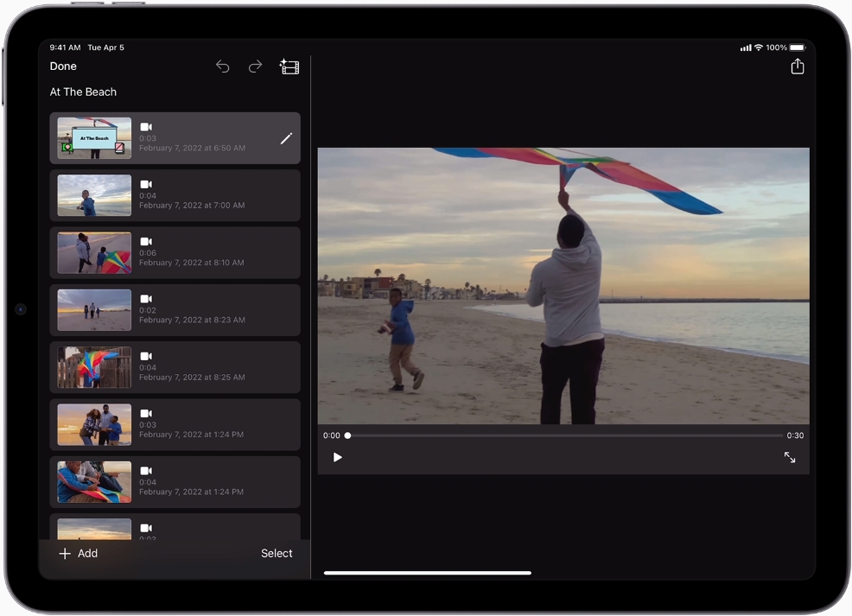Expand the preview to fullscreen
This screenshot has height=616, width=852.
coord(789,458)
